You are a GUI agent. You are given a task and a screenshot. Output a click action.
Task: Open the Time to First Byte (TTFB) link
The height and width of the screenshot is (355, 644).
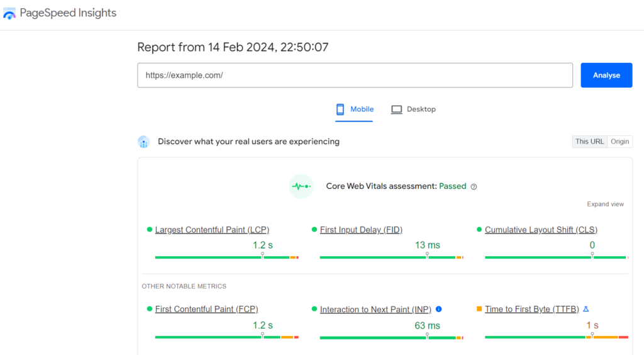[x=532, y=310]
